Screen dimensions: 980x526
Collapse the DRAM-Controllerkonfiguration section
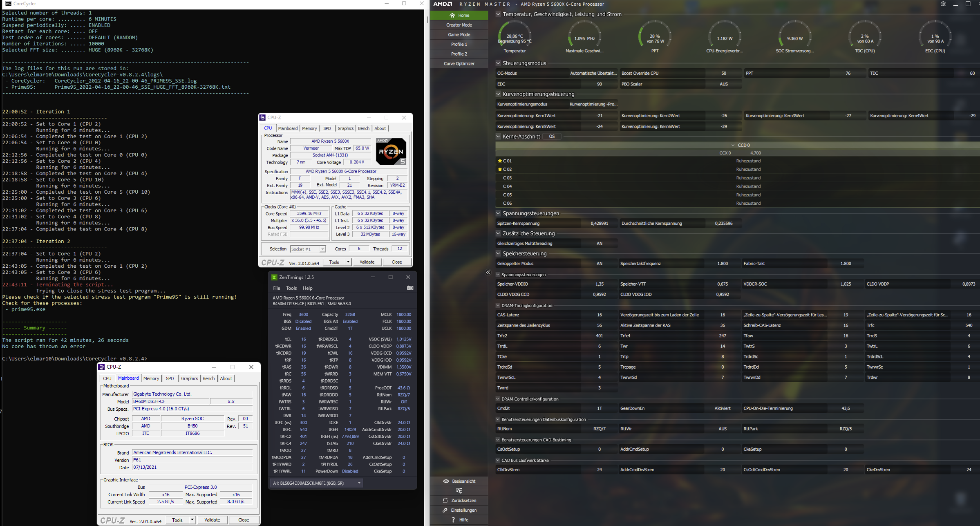click(498, 399)
